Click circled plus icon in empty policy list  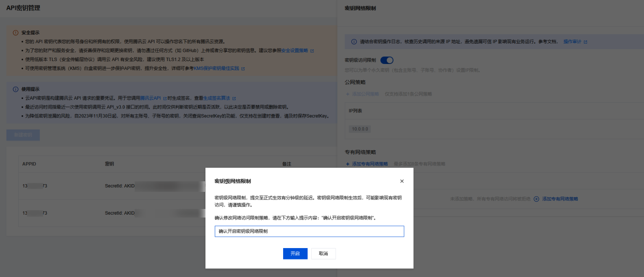536,199
